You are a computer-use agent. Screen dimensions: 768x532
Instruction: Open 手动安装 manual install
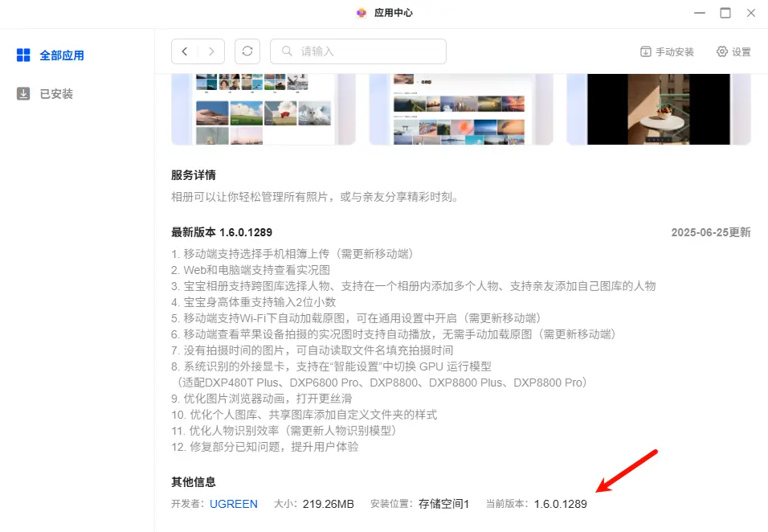pyautogui.click(x=667, y=52)
